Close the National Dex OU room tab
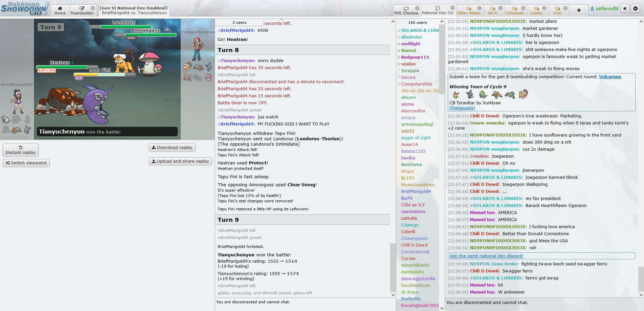This screenshot has height=311, width=644. pos(452,8)
